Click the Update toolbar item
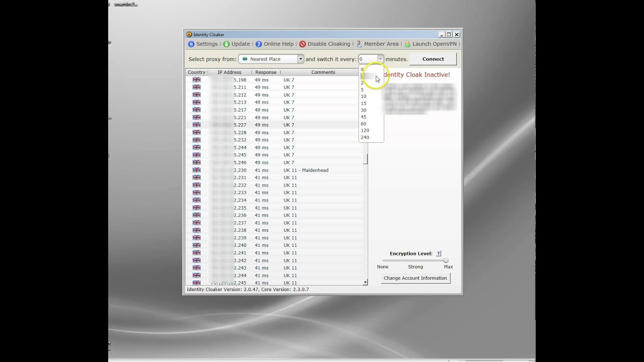This screenshot has height=362, width=644. (x=236, y=44)
